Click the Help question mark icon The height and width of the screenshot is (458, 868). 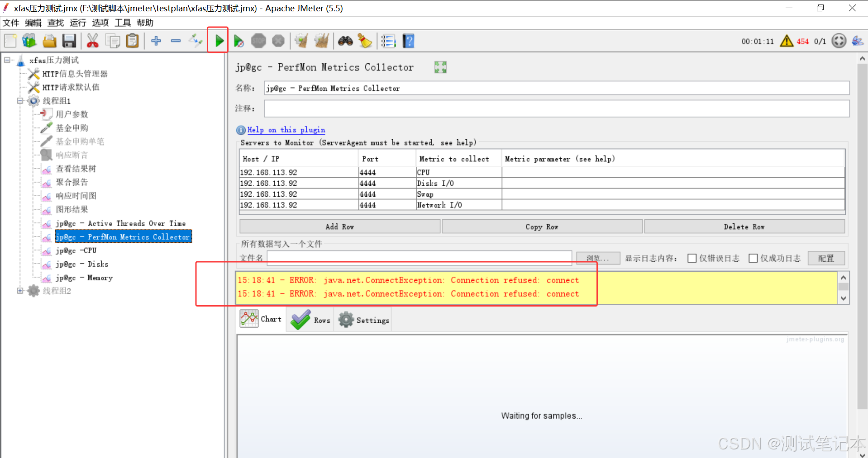coord(408,41)
